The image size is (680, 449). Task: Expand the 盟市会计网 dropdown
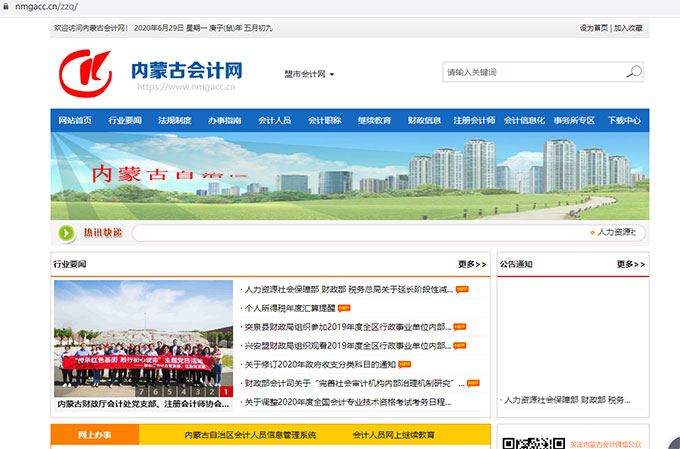[310, 74]
